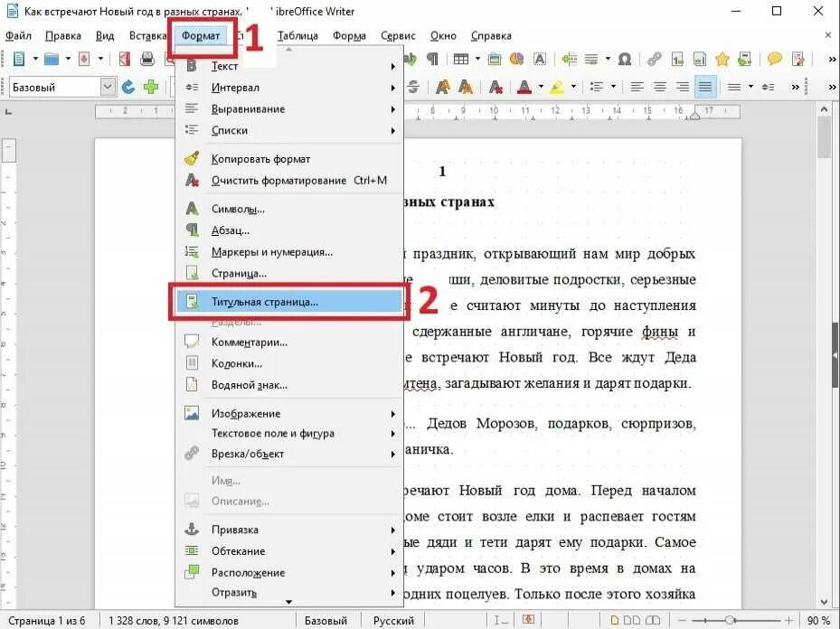The height and width of the screenshot is (629, 840).
Task: Click the vertical scrollbar down arrow
Action: [x=824, y=603]
